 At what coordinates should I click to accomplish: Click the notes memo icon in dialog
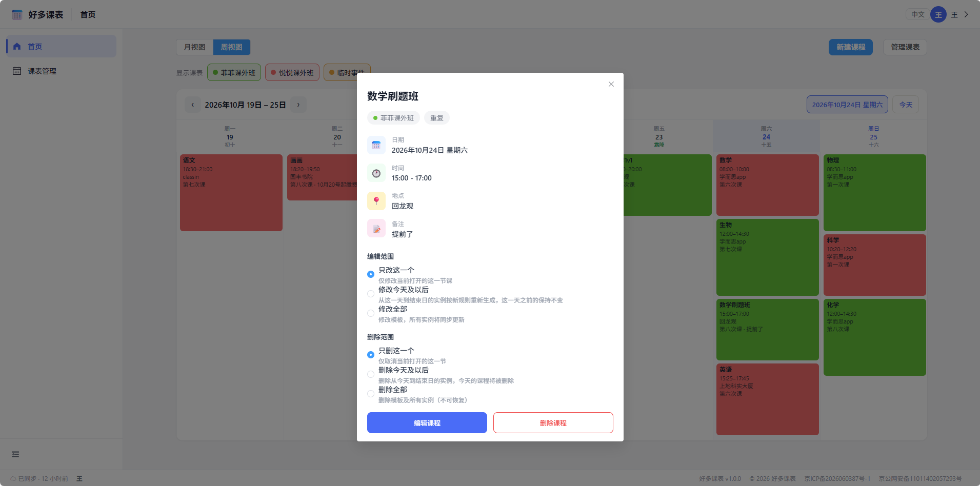(376, 229)
